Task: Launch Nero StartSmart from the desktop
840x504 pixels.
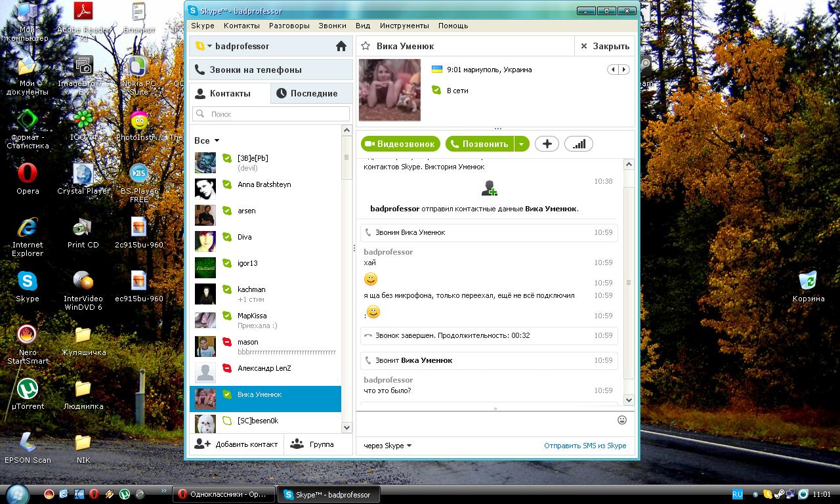Action: (x=28, y=345)
